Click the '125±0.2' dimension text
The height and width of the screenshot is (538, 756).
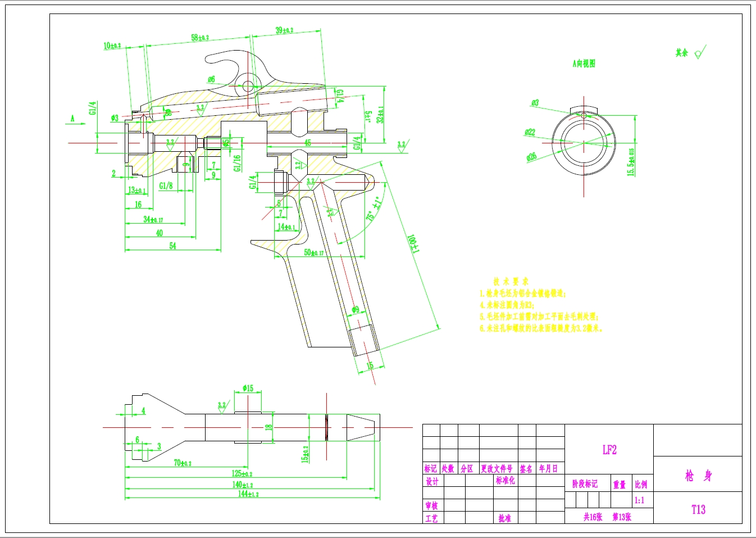click(242, 473)
